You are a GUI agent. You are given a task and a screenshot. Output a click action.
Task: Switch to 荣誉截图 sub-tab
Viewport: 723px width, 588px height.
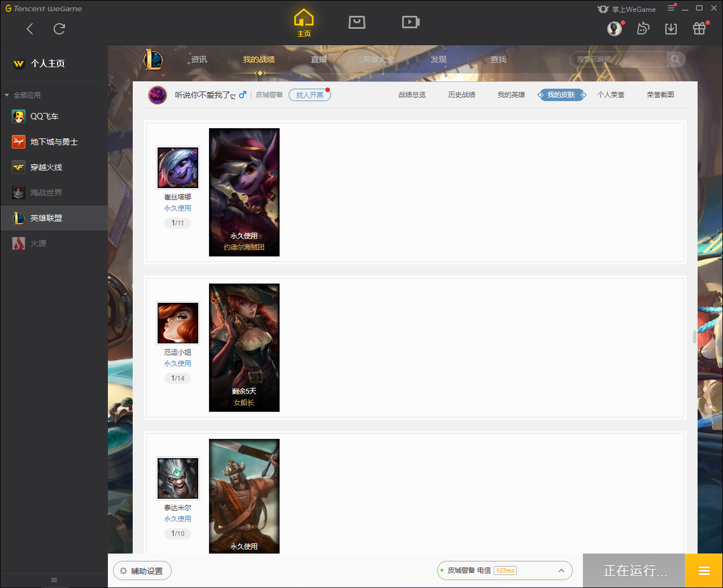(660, 95)
